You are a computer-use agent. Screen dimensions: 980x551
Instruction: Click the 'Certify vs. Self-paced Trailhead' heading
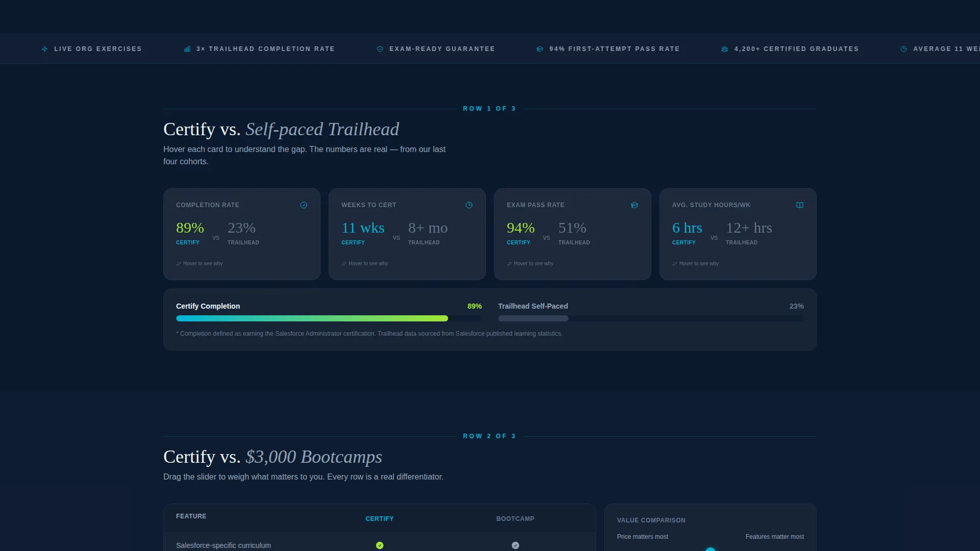[x=281, y=130]
